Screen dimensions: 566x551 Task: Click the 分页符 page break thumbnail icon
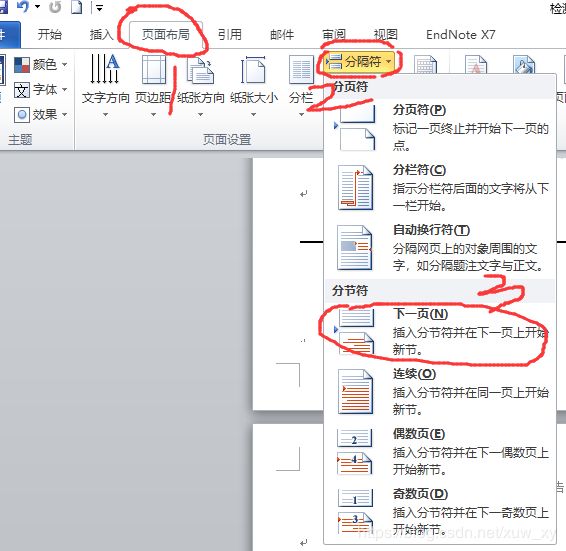click(x=356, y=128)
